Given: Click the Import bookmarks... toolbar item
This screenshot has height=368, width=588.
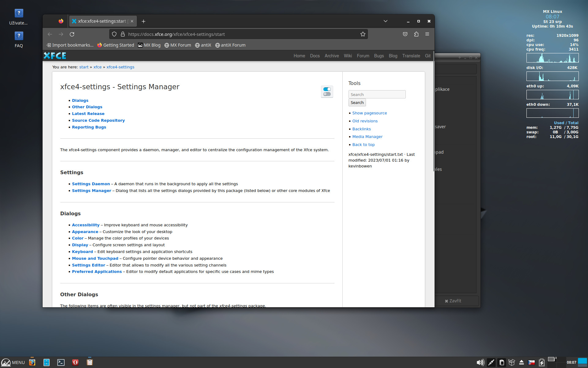Looking at the screenshot, I should click(x=70, y=45).
